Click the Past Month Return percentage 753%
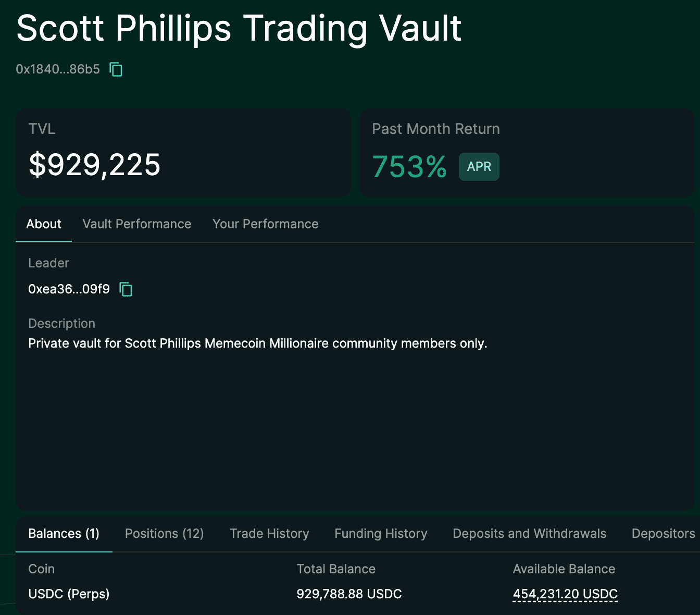Image resolution: width=700 pixels, height=615 pixels. (409, 167)
